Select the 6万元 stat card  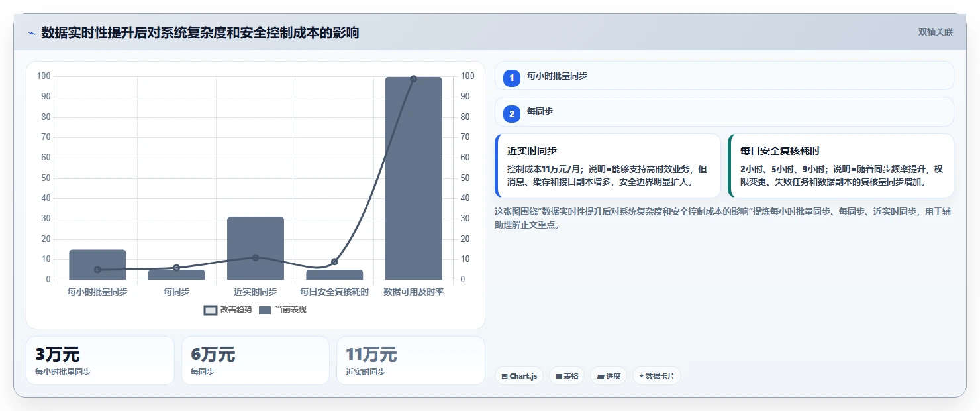click(x=256, y=361)
